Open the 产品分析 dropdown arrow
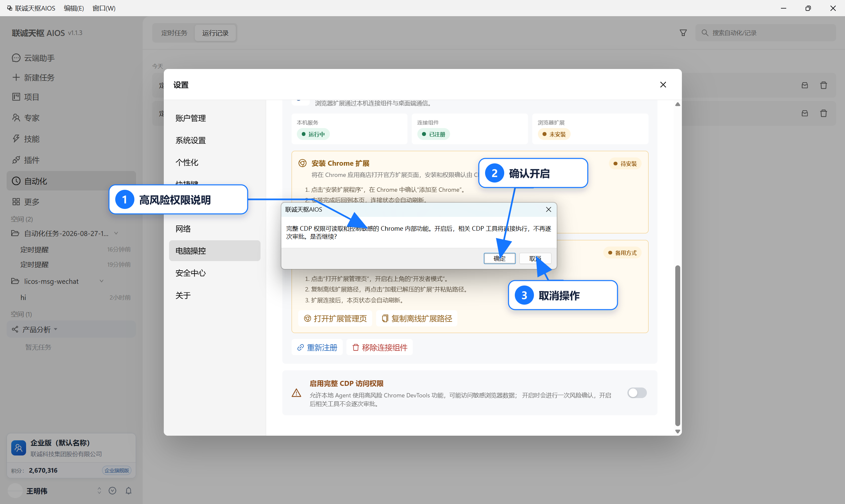This screenshot has width=845, height=504. click(56, 329)
